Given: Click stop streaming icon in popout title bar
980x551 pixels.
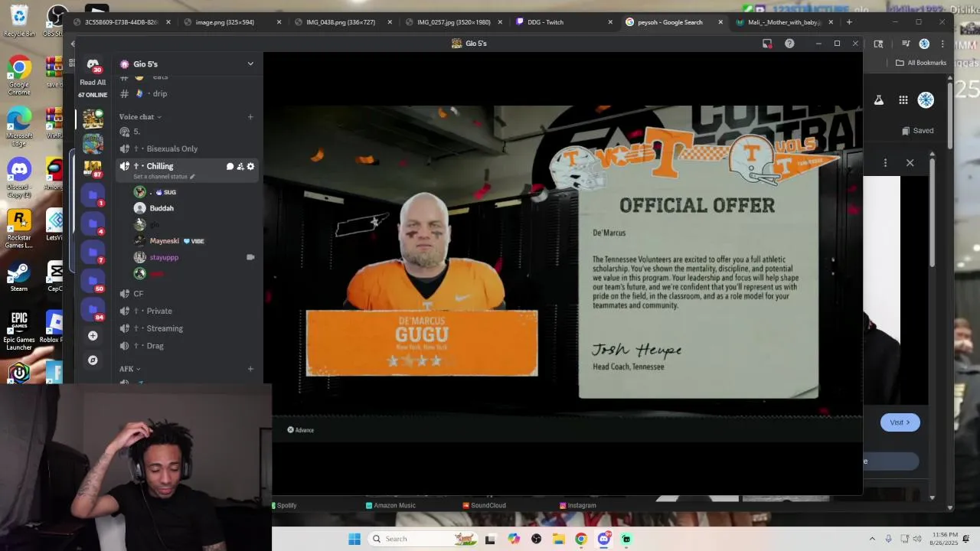Looking at the screenshot, I should tap(767, 44).
